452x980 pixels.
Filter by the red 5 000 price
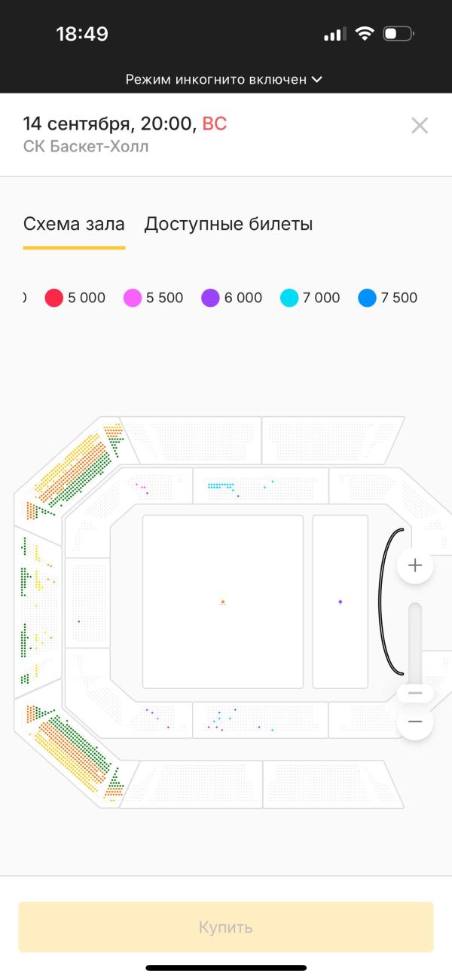point(75,298)
